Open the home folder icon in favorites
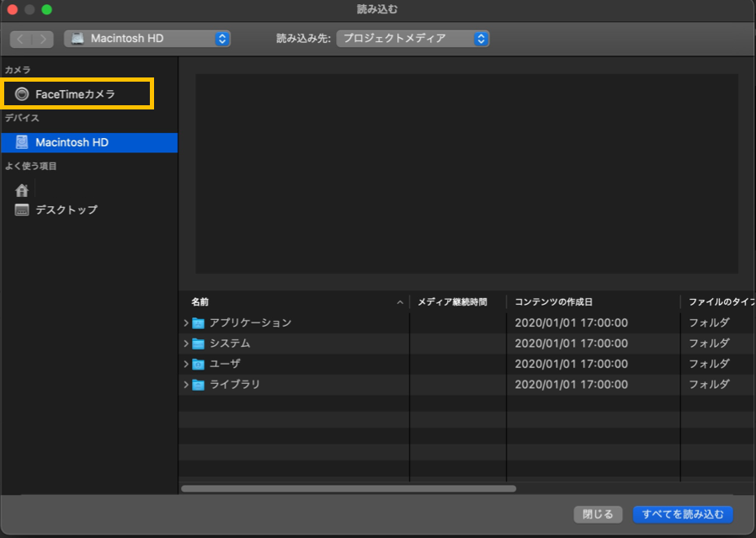Screen dimensions: 756x538 click(22, 190)
